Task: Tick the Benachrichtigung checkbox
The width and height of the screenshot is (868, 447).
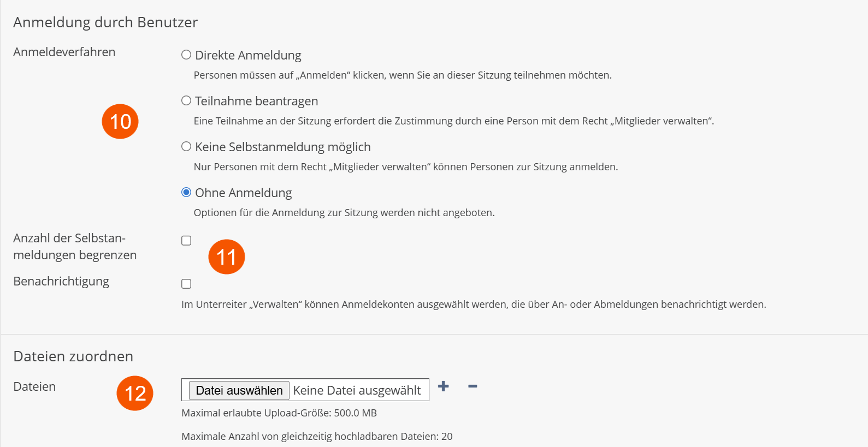Action: [186, 284]
